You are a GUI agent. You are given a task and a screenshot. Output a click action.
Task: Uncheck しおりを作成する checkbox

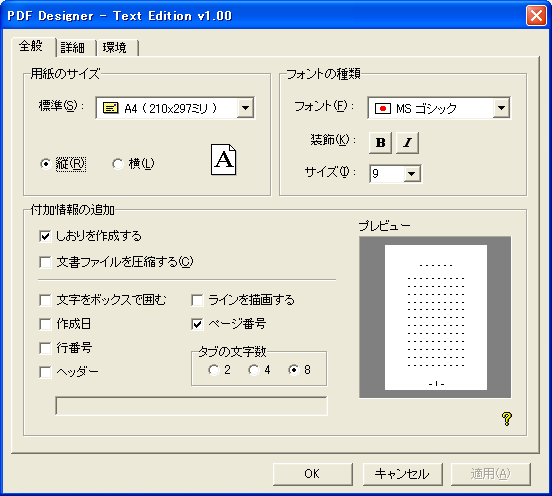tap(45, 236)
